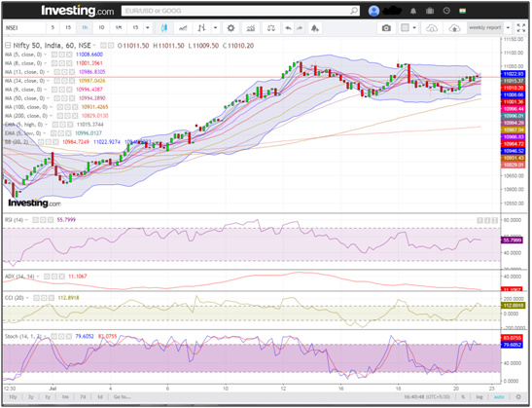The height and width of the screenshot is (408, 532).
Task: Expand the time interval dropdown arrow
Action: [x=148, y=28]
